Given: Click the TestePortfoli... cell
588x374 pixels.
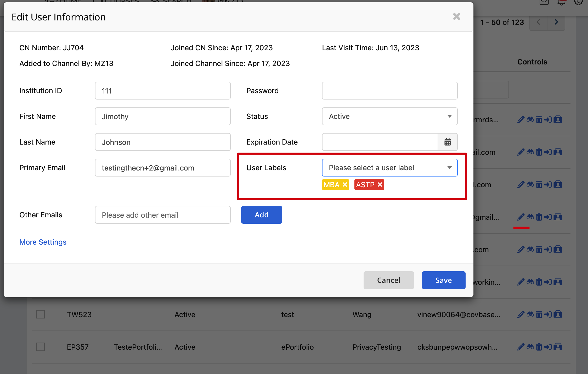Looking at the screenshot, I should (138, 347).
